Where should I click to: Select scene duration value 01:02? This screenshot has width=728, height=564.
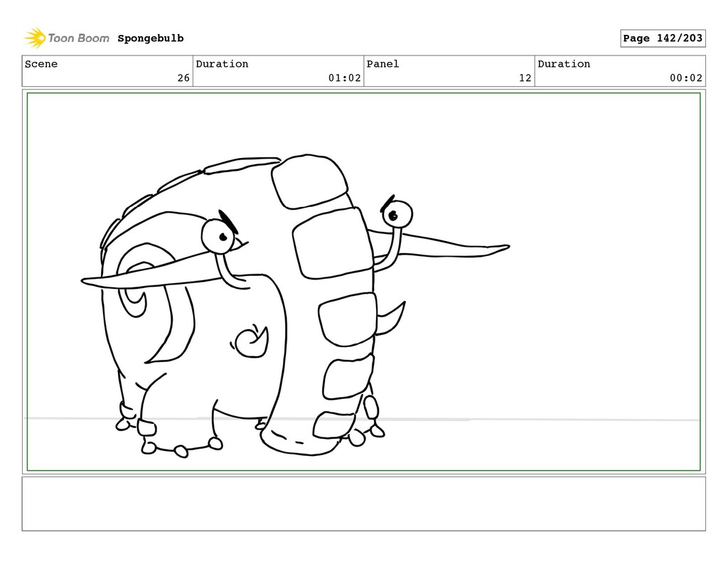pyautogui.click(x=345, y=78)
